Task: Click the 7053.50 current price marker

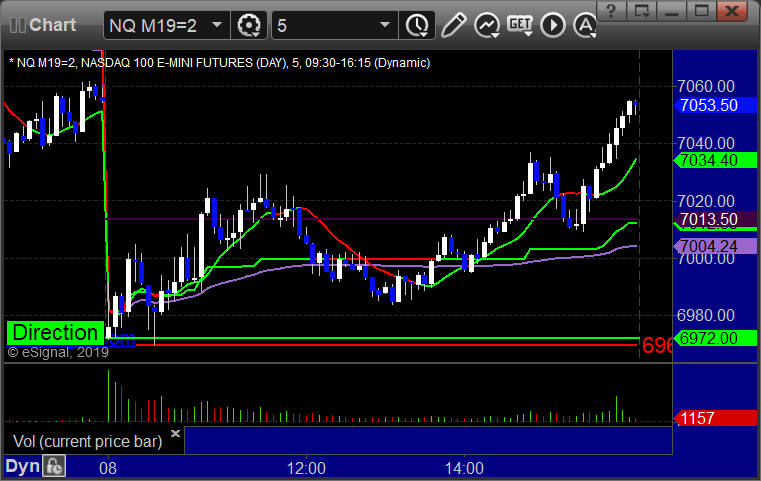Action: tap(708, 105)
